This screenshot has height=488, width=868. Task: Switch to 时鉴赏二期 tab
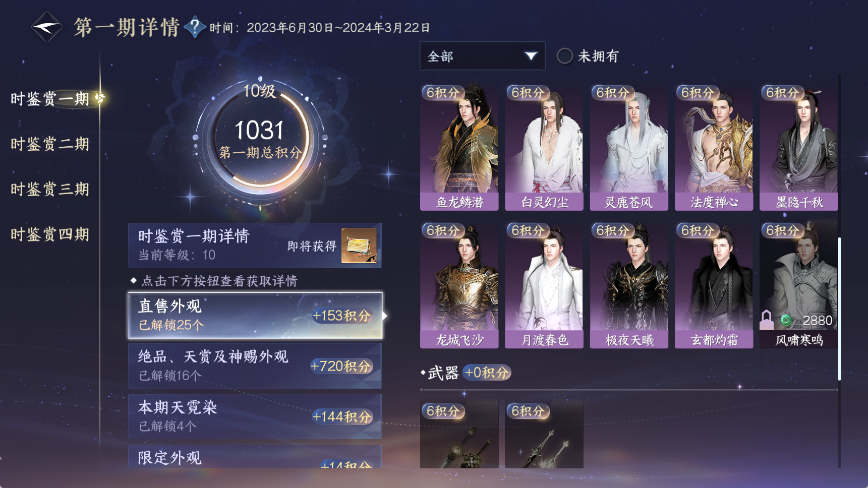(x=50, y=144)
